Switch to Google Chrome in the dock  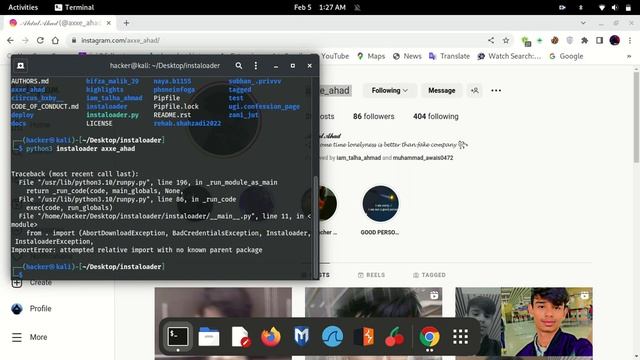[x=429, y=337]
